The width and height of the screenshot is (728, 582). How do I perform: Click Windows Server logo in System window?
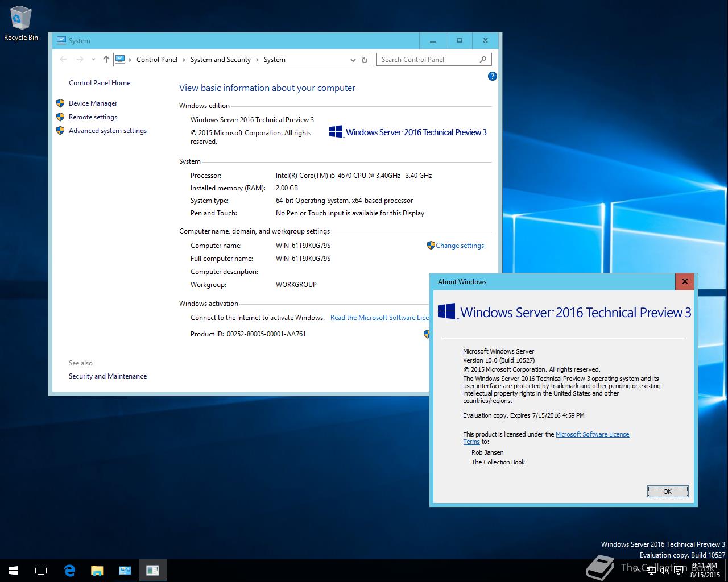(408, 132)
